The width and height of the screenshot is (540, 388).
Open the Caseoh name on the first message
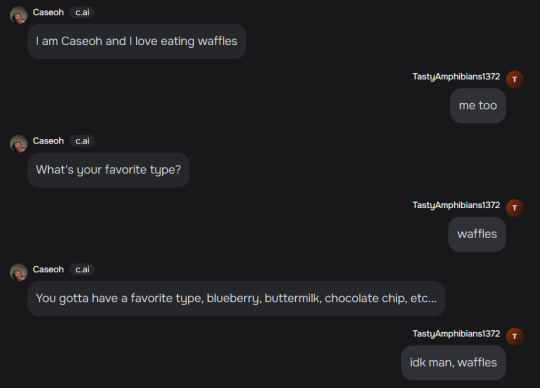click(48, 12)
